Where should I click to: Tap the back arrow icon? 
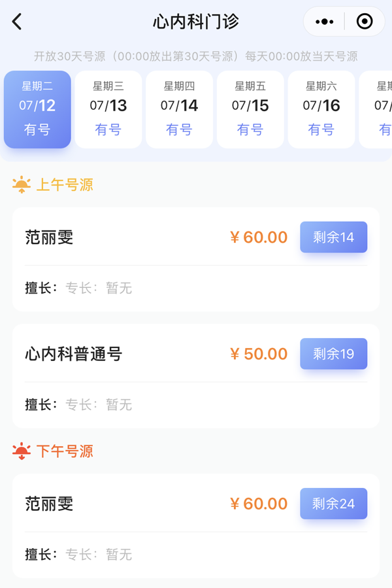pos(17,22)
